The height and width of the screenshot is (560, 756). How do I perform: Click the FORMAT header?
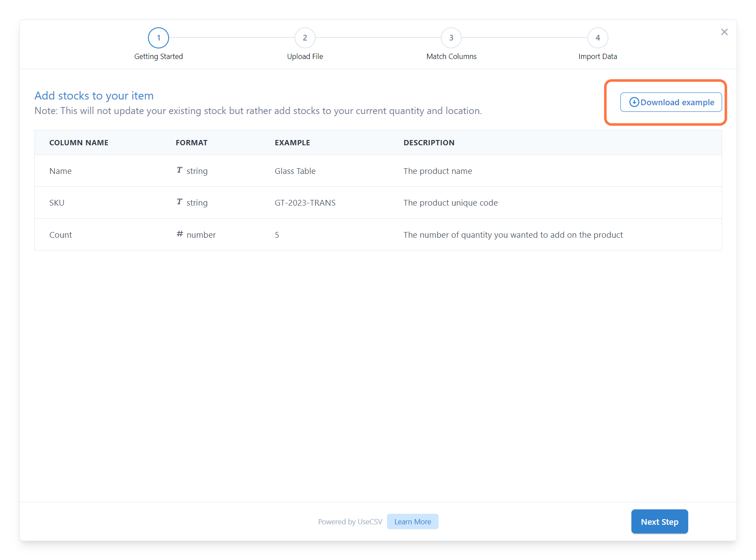pos(192,143)
